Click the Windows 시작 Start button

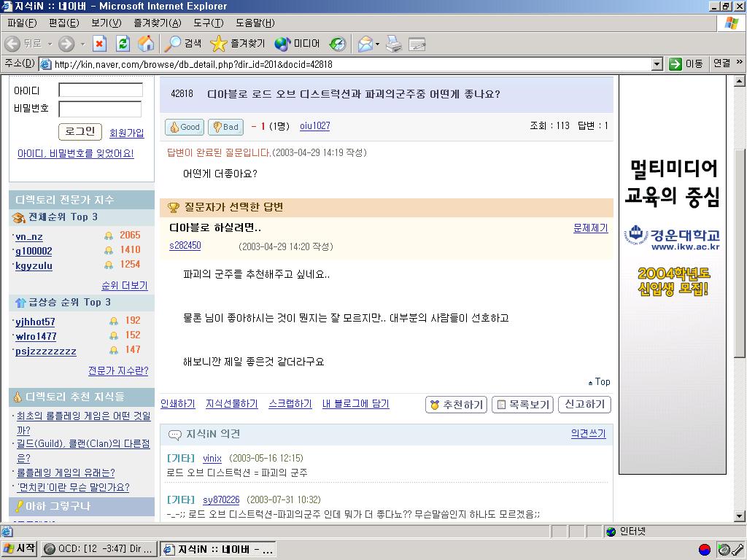coord(19,549)
